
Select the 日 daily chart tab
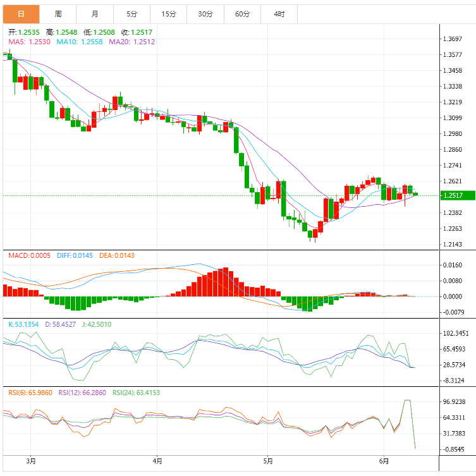point(21,14)
